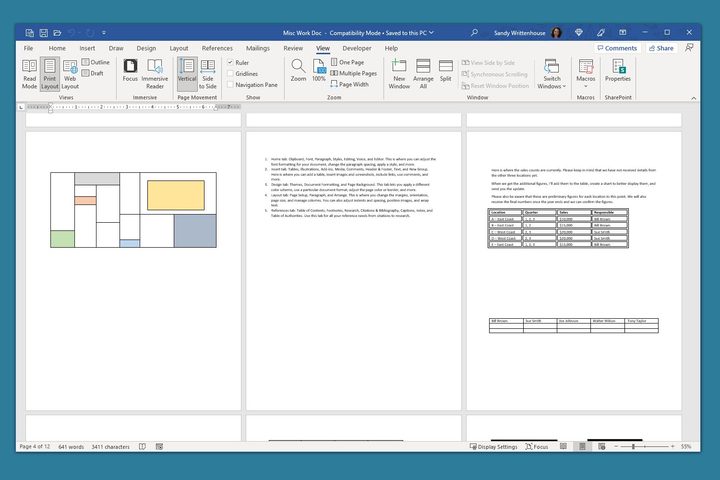This screenshot has width=720, height=480.
Task: Select Side to Side page movement
Action: [208, 73]
